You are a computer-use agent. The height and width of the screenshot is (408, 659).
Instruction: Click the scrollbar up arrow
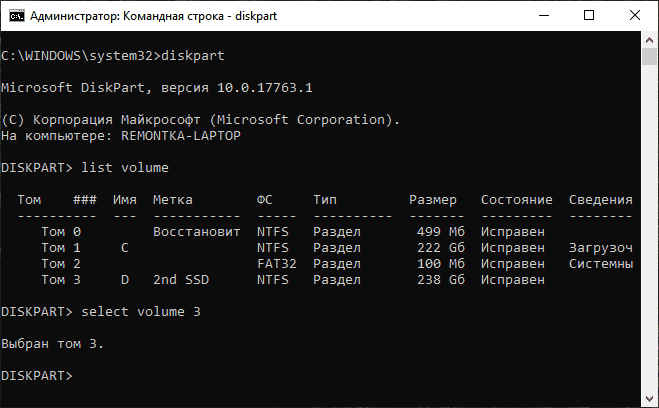(649, 40)
